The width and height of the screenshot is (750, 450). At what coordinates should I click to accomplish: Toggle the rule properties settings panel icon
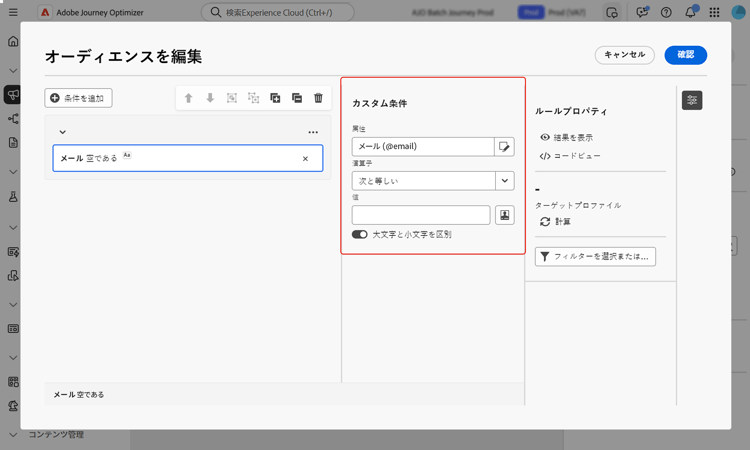692,100
